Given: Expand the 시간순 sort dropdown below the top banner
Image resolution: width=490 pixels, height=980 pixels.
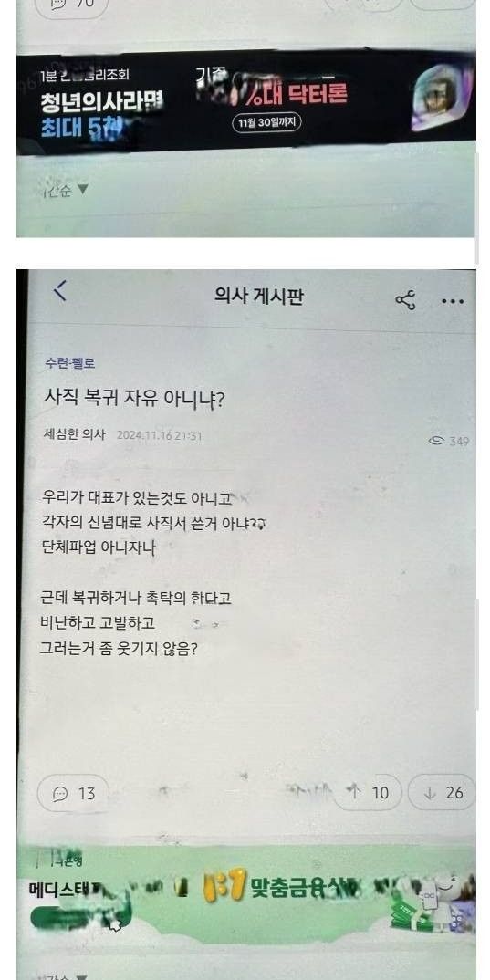Looking at the screenshot, I should [x=67, y=190].
